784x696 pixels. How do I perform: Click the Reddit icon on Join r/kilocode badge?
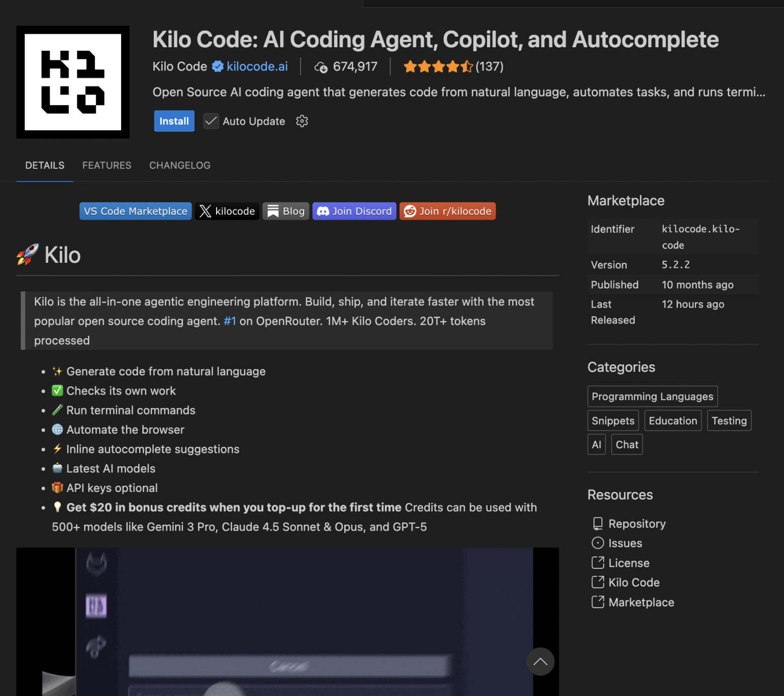click(x=410, y=211)
